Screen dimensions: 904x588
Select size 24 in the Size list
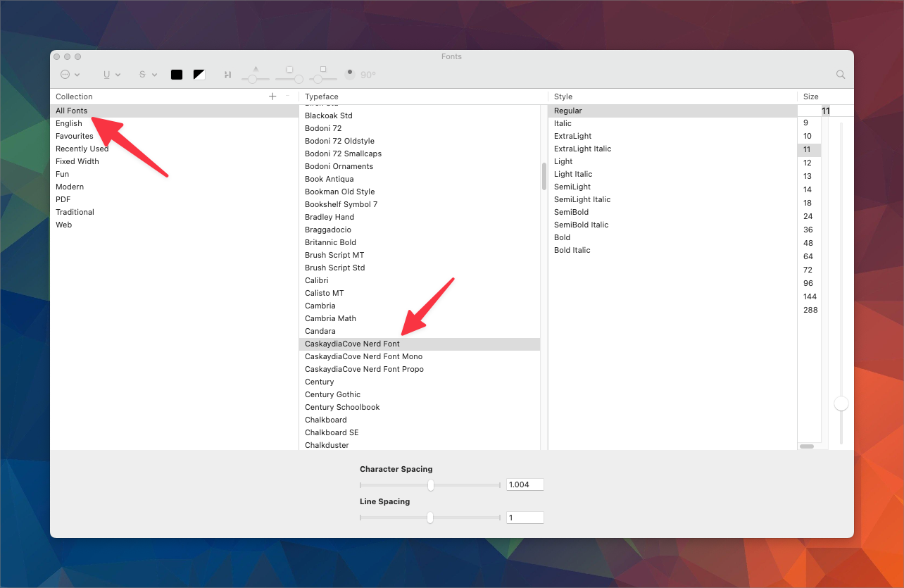pyautogui.click(x=808, y=216)
